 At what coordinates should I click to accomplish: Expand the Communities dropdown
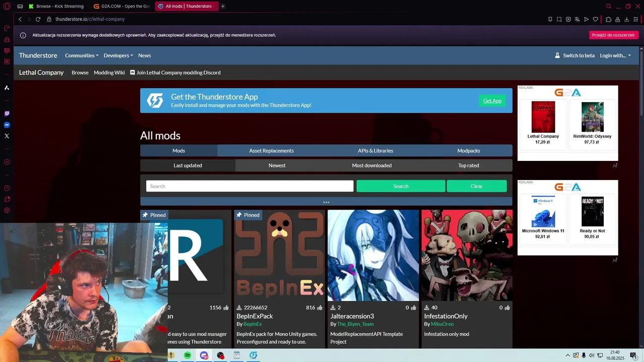coord(82,55)
